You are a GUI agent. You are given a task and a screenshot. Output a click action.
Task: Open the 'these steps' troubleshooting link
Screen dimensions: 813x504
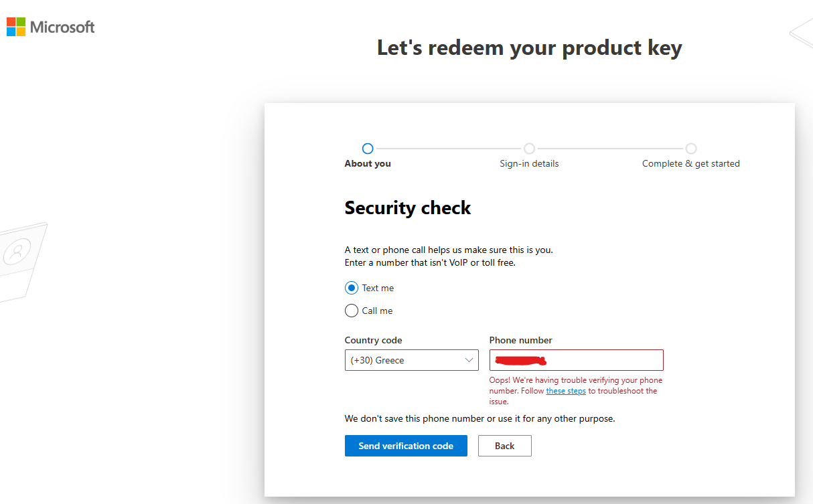click(566, 391)
